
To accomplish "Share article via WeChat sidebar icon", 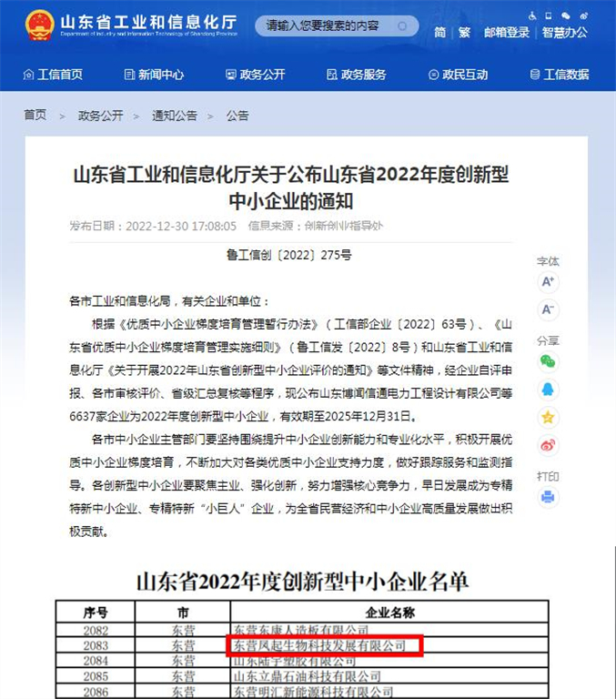I will [x=548, y=361].
